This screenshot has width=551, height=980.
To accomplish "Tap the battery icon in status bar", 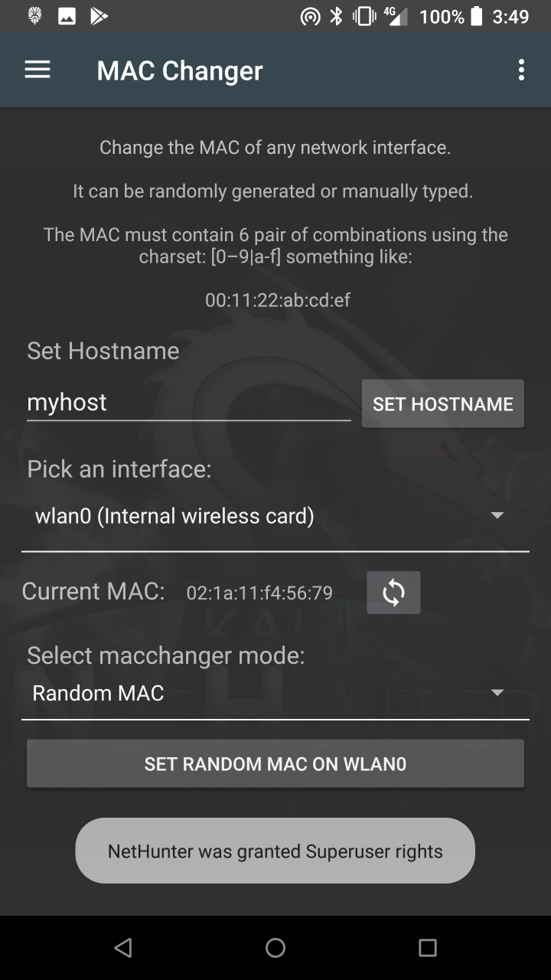I will click(477, 16).
